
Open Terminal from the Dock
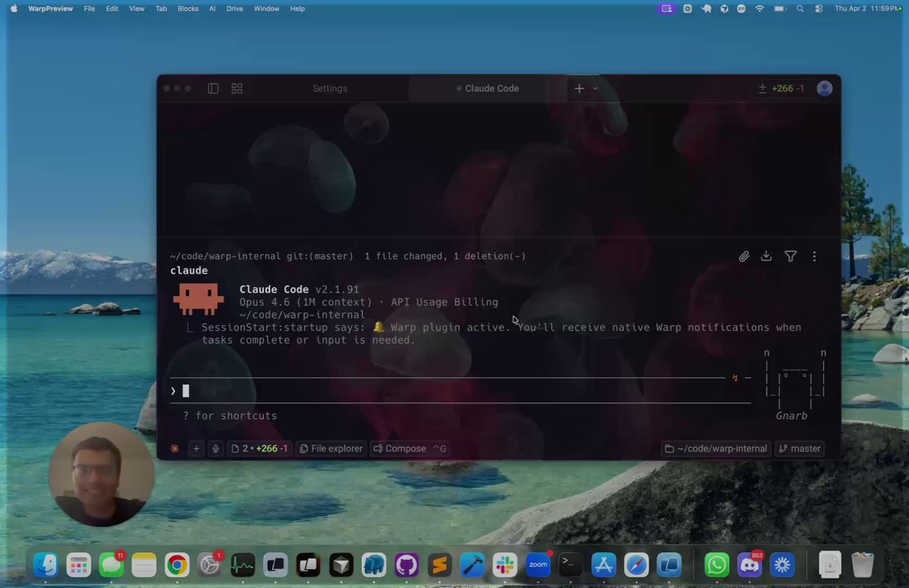click(x=570, y=564)
